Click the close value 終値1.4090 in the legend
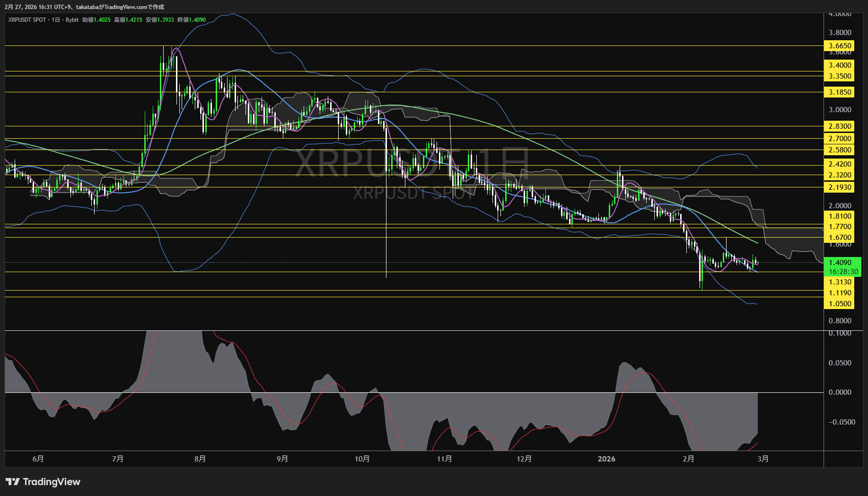This screenshot has height=496, width=868. coord(192,20)
